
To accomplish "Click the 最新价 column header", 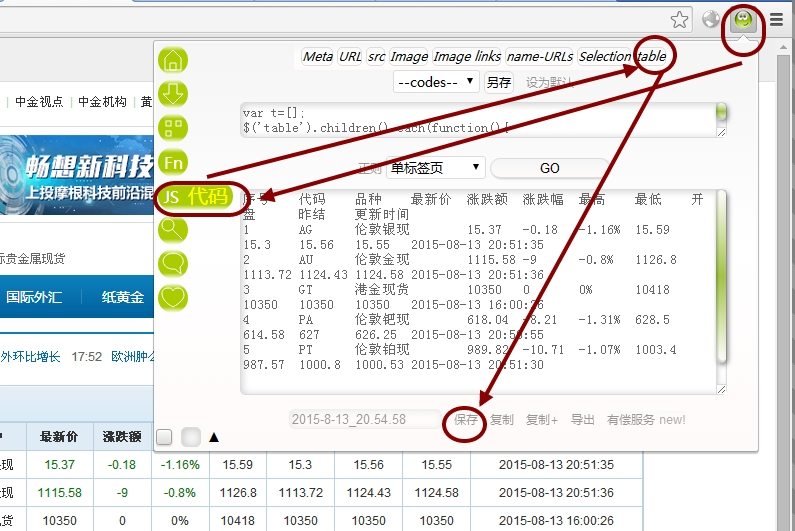I will click(59, 437).
